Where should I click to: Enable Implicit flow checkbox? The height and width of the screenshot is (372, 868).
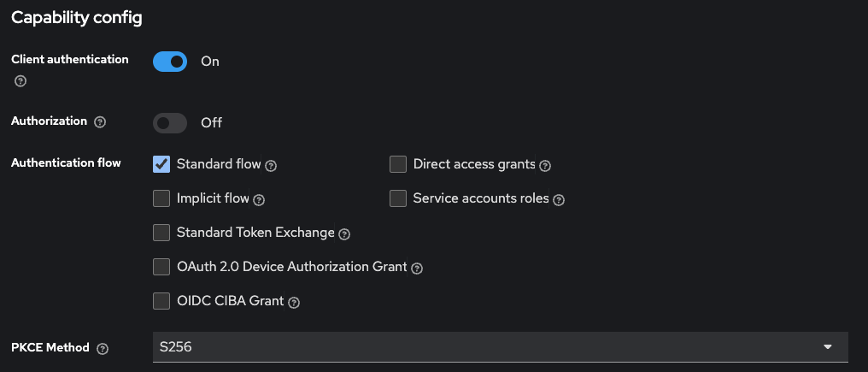161,198
